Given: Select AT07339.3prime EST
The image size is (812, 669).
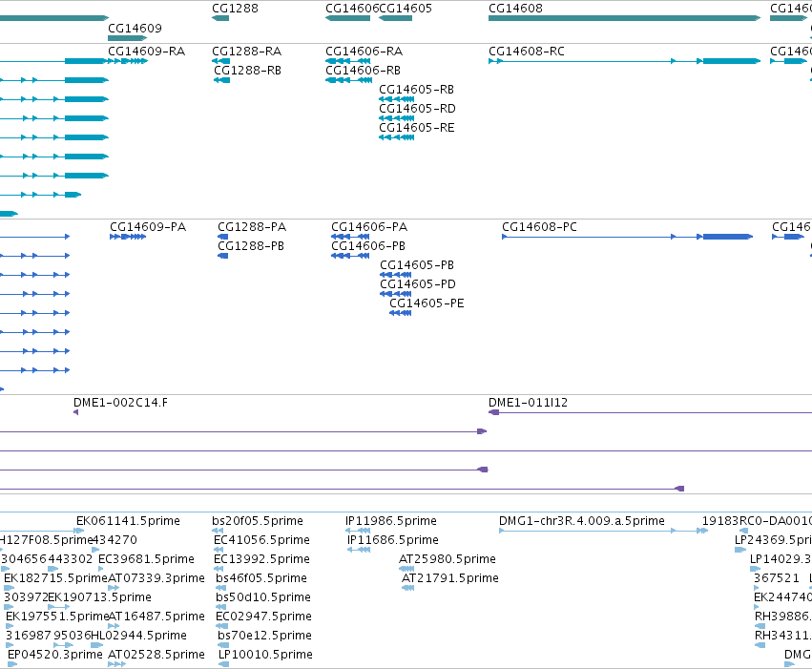Looking at the screenshot, I should pyautogui.click(x=114, y=588).
